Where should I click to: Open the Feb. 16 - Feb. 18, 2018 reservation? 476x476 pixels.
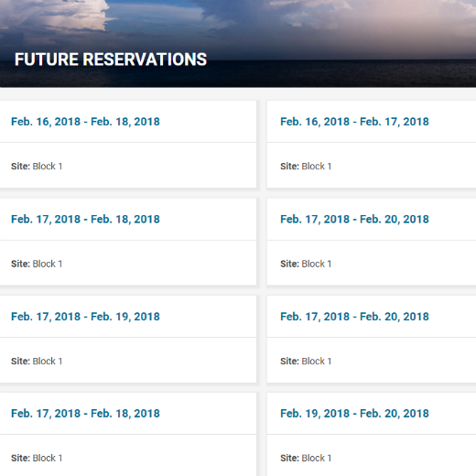(x=85, y=122)
